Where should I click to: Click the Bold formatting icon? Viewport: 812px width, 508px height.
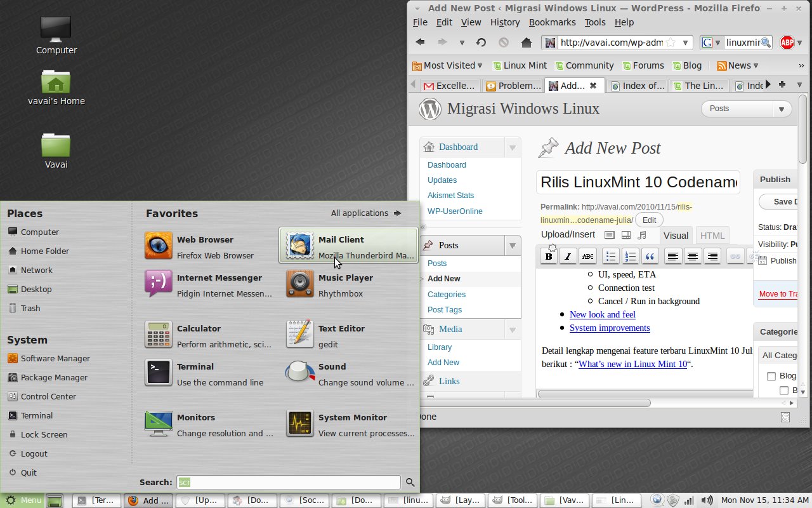549,257
